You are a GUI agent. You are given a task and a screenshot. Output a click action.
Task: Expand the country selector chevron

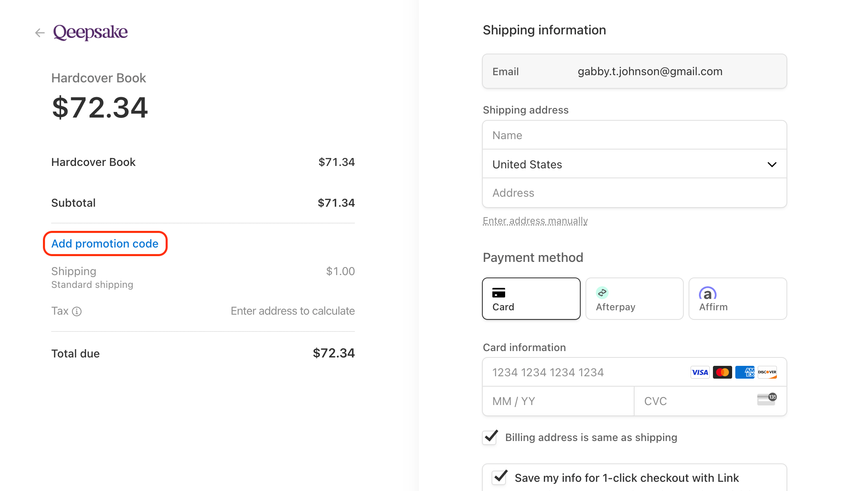[x=772, y=164]
